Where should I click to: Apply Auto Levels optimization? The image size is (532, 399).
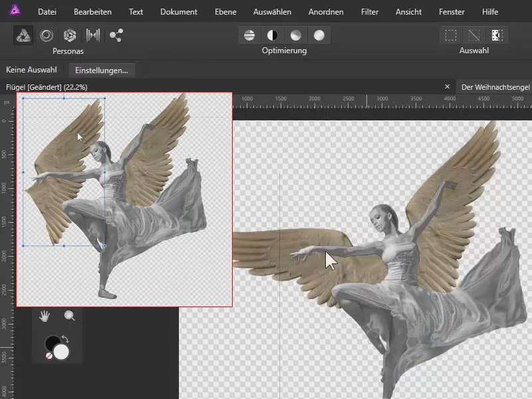(249, 35)
